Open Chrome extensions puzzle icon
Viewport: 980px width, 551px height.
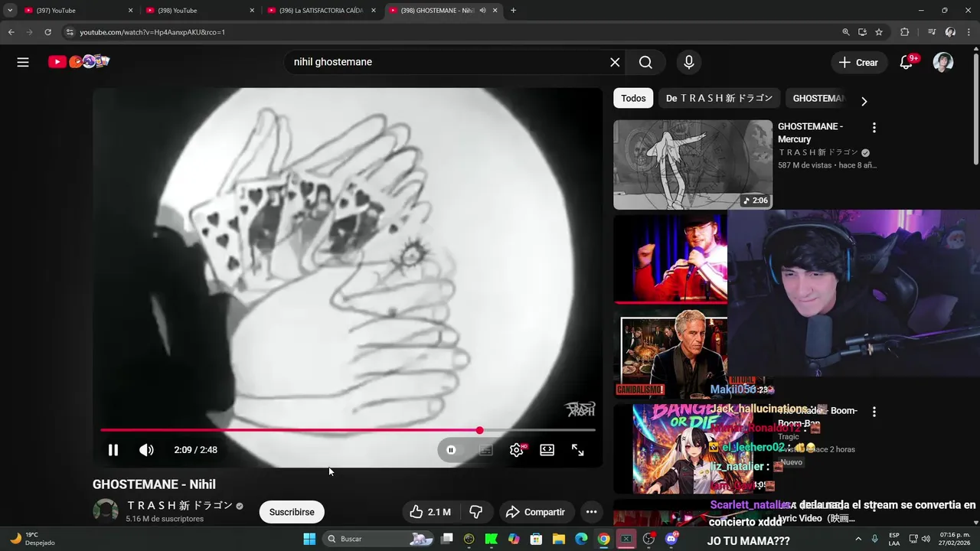coord(904,32)
